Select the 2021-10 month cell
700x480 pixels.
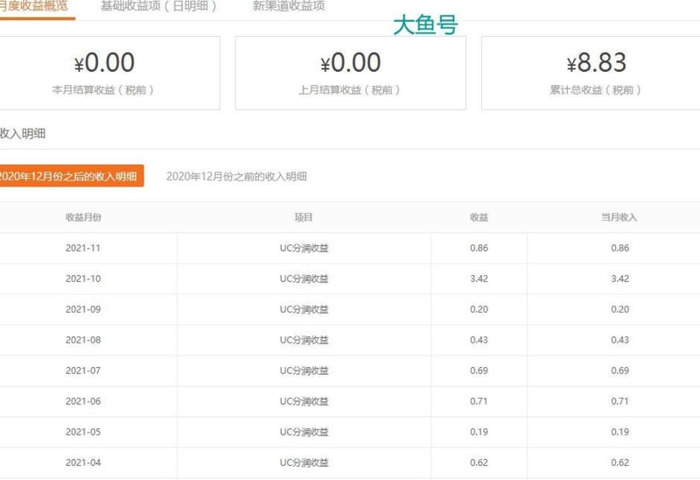click(83, 279)
